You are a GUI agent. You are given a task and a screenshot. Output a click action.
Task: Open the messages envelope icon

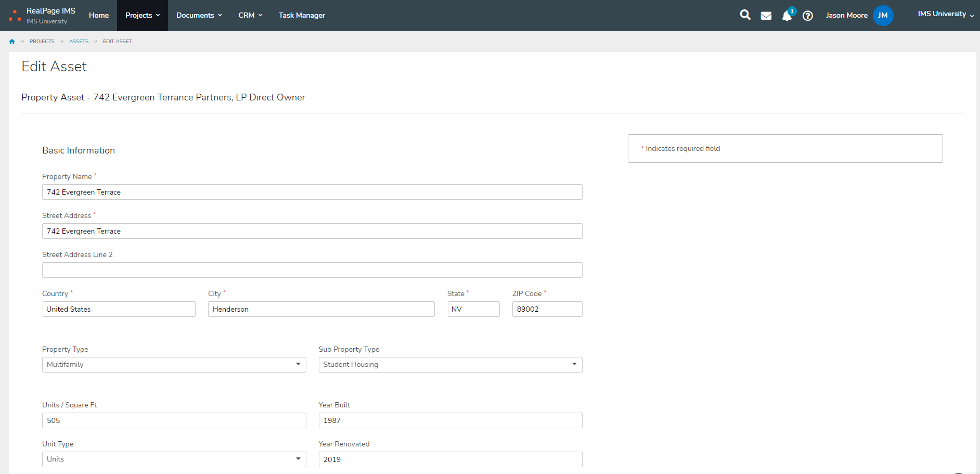click(x=766, y=16)
